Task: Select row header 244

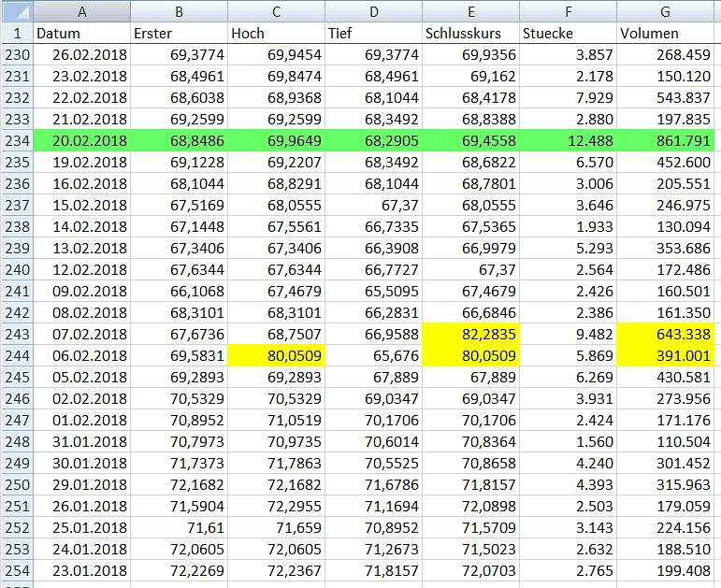Action: 18,356
